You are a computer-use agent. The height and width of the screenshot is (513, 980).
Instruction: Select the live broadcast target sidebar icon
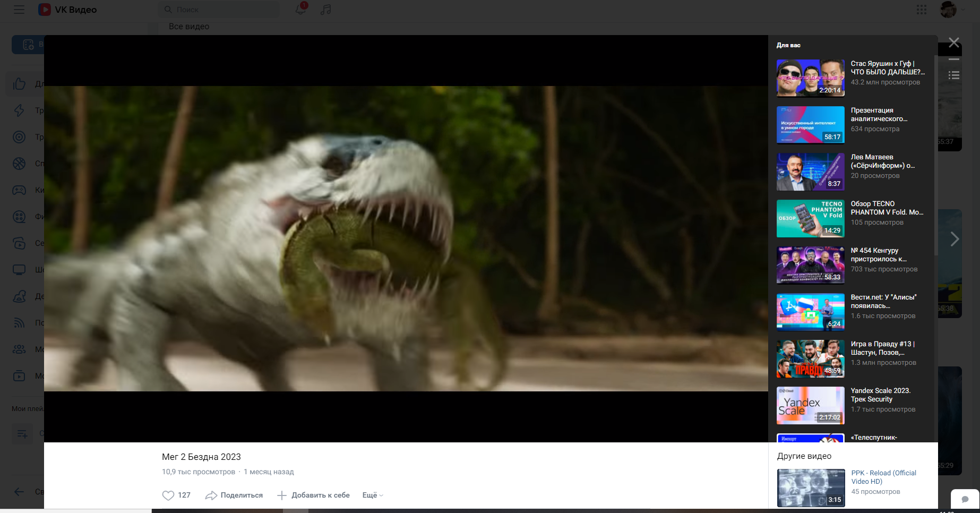(19, 137)
